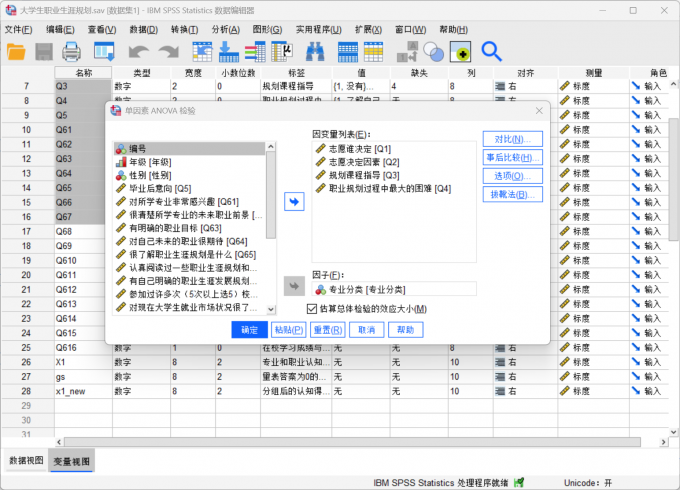Click the Recall recent dialogs icon
Image resolution: width=680 pixels, height=490 pixels.
[x=104, y=51]
